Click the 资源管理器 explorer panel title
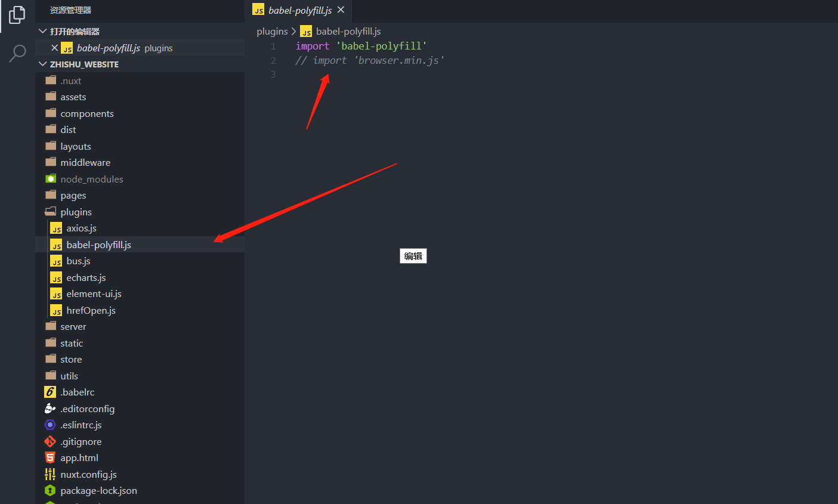Viewport: 838px width, 504px height. (70, 10)
